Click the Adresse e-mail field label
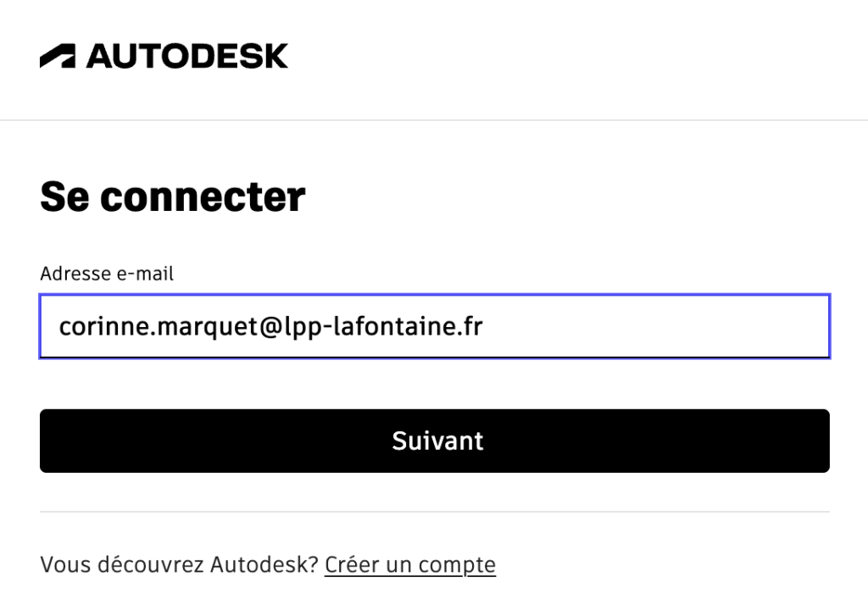The height and width of the screenshot is (616, 868). [107, 274]
